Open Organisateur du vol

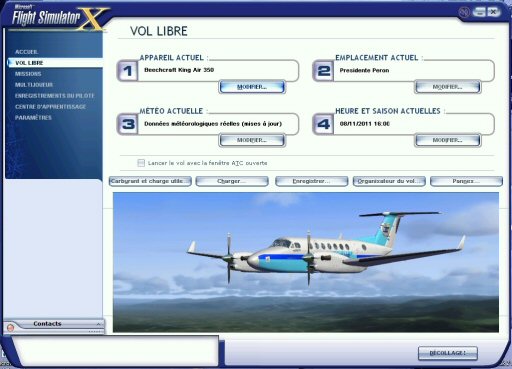tap(389, 181)
